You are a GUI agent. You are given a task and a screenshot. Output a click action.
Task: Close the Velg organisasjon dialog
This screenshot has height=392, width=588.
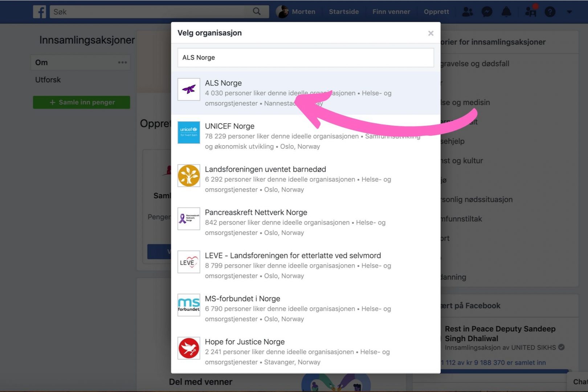pyautogui.click(x=430, y=33)
